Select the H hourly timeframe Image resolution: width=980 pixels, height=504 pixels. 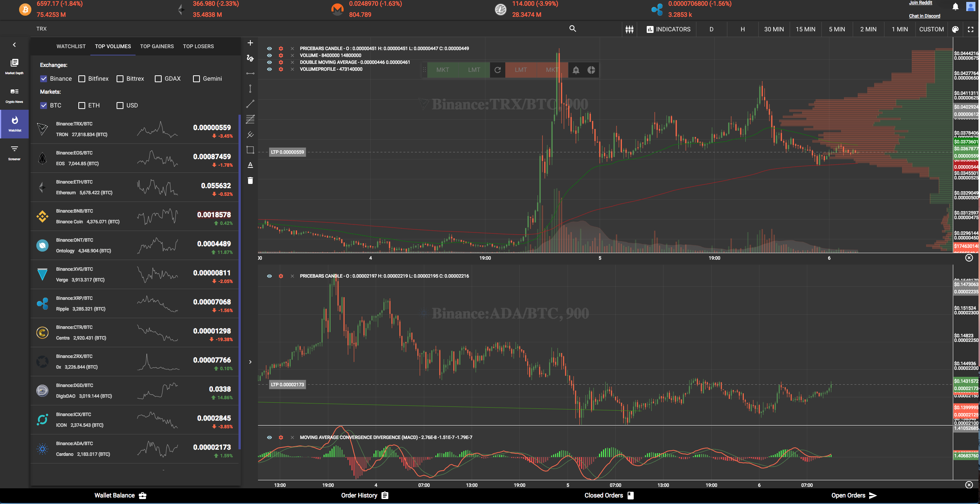tap(743, 29)
